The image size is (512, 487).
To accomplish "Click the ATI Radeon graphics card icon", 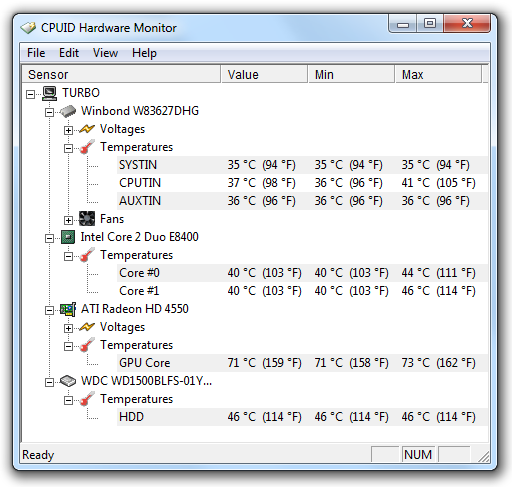I will click(68, 309).
